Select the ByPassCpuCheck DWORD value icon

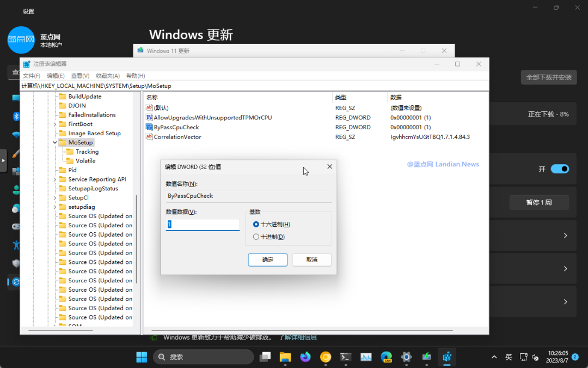(149, 127)
